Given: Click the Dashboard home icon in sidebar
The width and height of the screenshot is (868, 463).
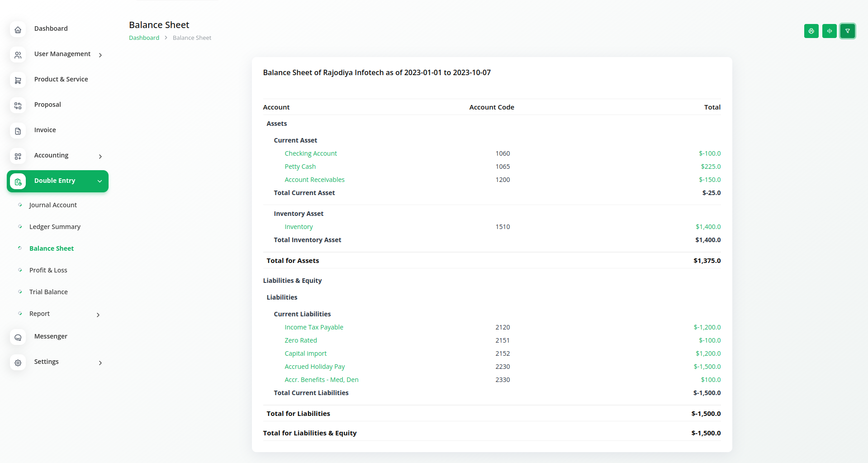Looking at the screenshot, I should pyautogui.click(x=18, y=30).
